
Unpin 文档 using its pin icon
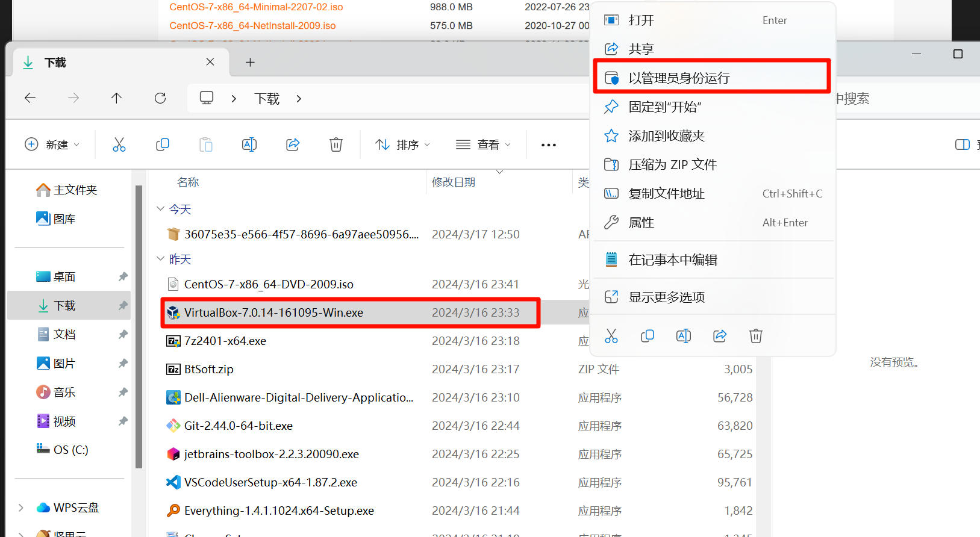coord(123,334)
